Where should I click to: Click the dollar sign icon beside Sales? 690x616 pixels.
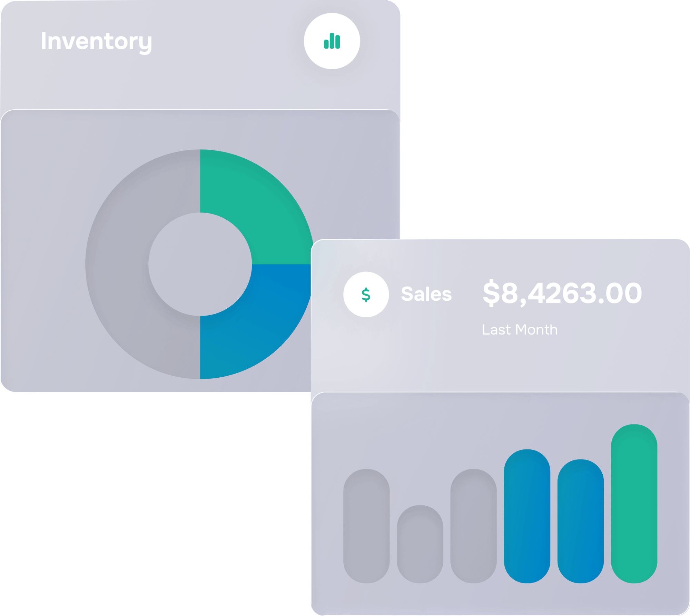(x=366, y=295)
